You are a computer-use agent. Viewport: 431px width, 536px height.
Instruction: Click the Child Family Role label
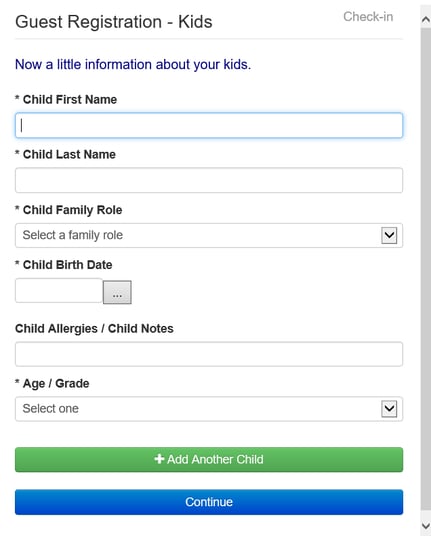coord(72,210)
